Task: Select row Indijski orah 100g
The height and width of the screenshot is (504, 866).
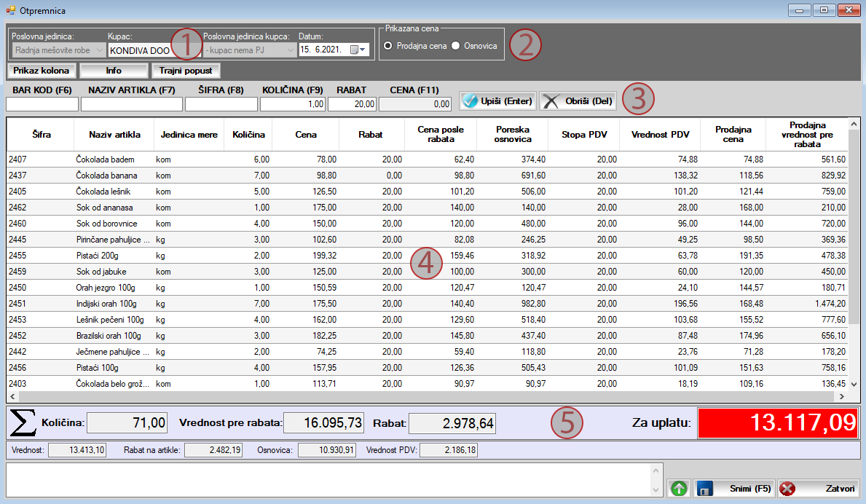Action: click(x=428, y=303)
